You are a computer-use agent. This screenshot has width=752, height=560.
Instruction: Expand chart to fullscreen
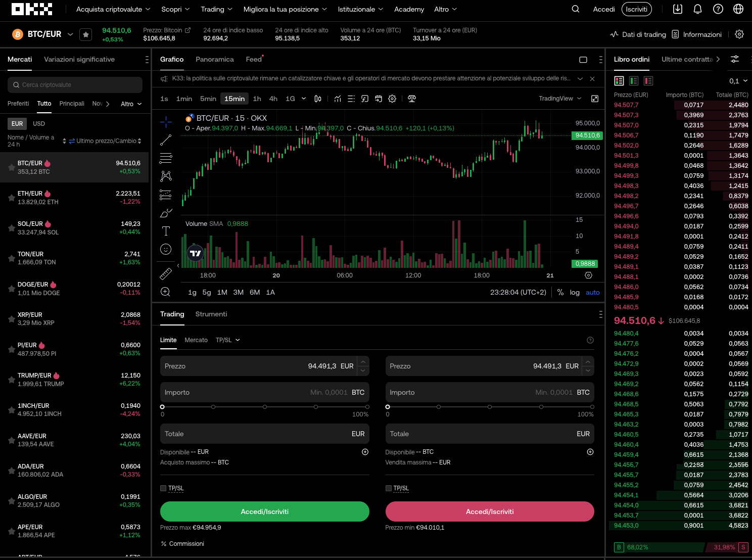[595, 99]
